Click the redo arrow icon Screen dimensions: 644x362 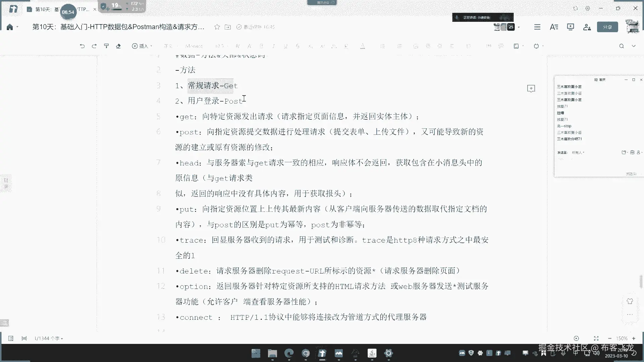point(94,46)
